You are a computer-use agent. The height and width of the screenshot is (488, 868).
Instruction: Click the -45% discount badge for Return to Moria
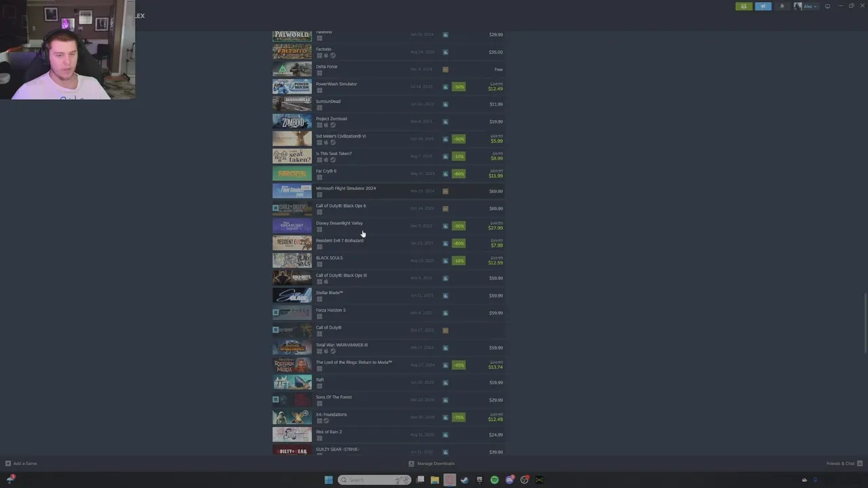coord(459,365)
